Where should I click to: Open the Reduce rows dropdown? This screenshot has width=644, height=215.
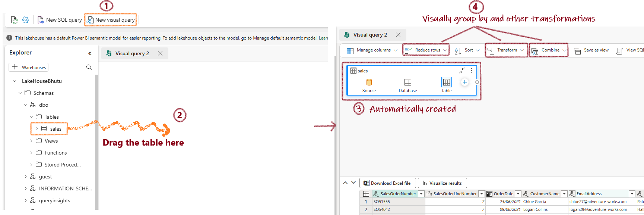pos(426,50)
